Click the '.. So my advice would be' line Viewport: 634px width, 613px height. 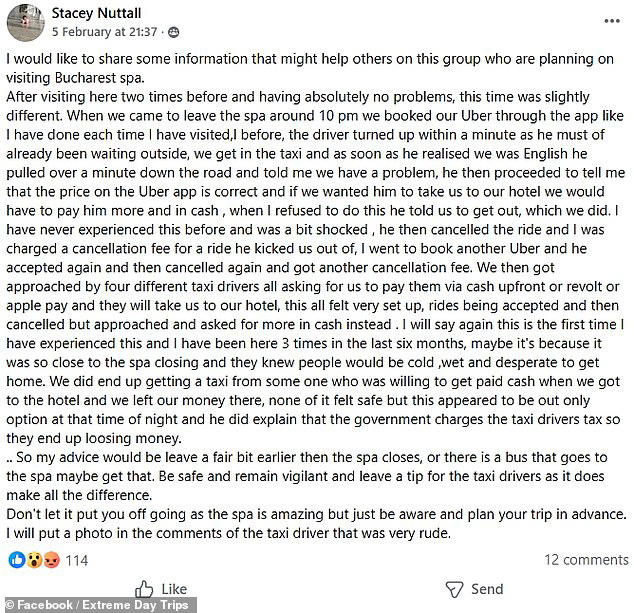307,457
